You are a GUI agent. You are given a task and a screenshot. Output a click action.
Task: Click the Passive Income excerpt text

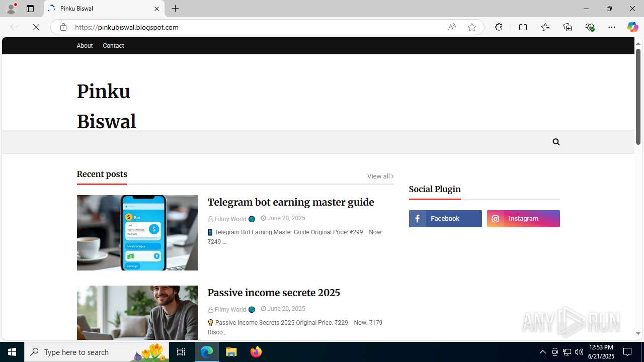pyautogui.click(x=295, y=327)
